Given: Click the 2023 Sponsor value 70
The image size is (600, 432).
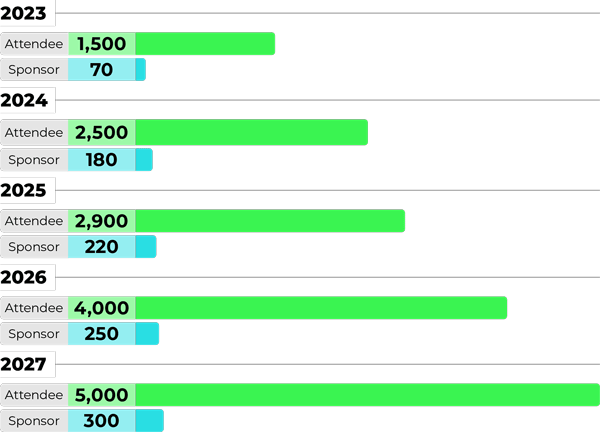Looking at the screenshot, I should click(102, 70).
